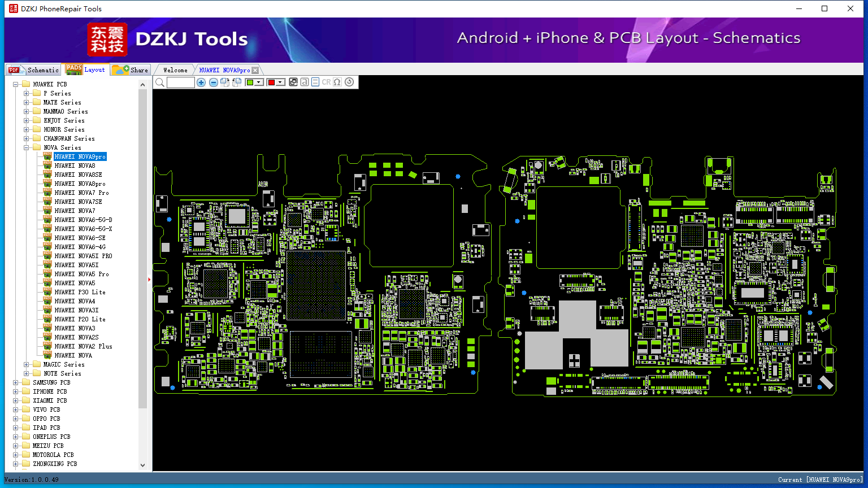
Task: Expand the CHANGWAN Series folder
Action: click(x=27, y=139)
